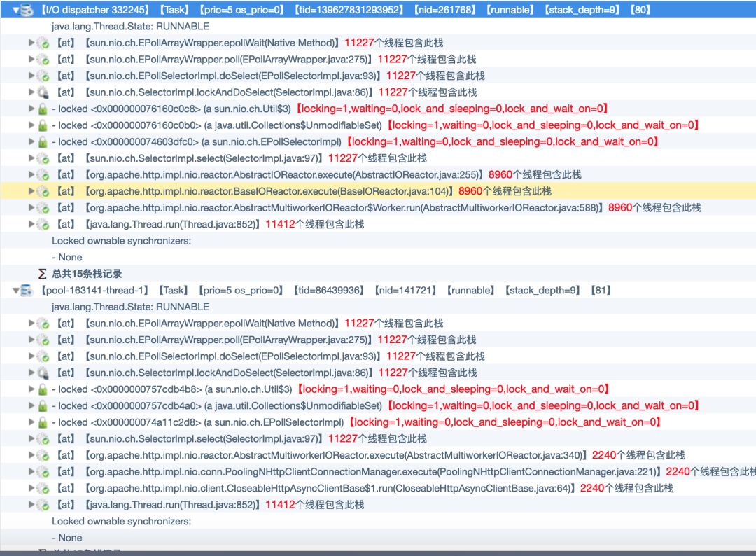The image size is (756, 556).
Task: Click lock stats after 0x000000074603dfc0 EPollSelectorImpl
Action: 503,141
